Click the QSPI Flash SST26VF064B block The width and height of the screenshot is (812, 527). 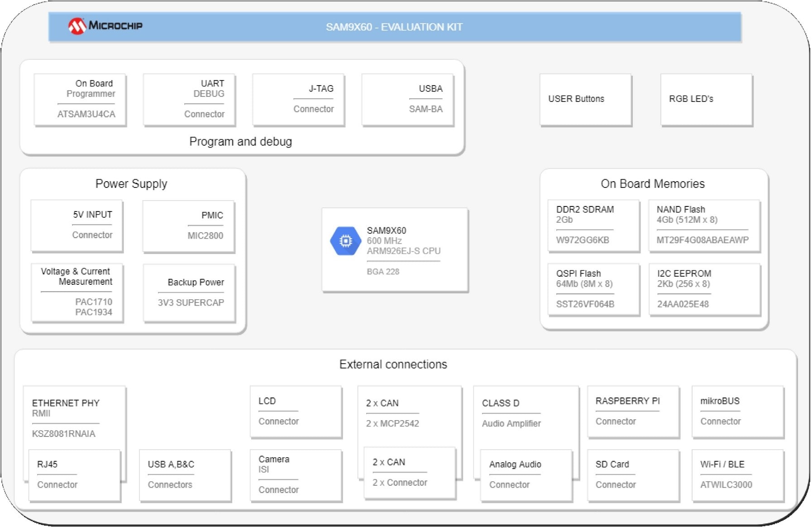(593, 289)
